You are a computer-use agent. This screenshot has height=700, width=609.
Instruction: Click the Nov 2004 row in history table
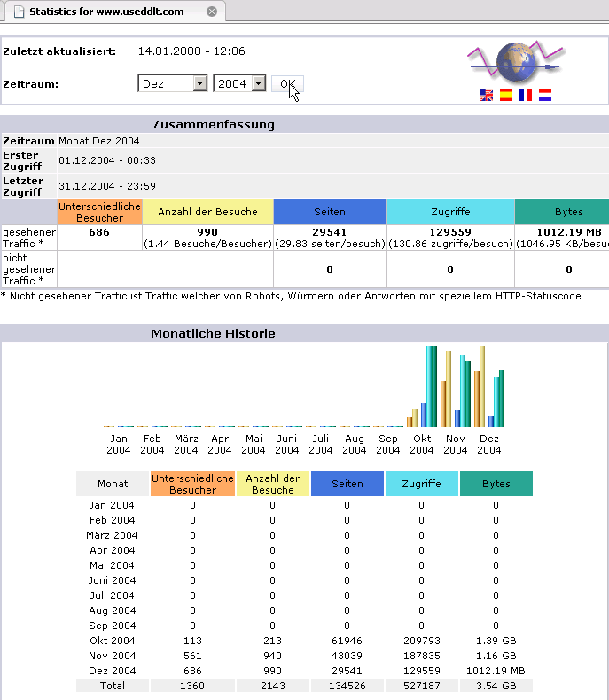(305, 656)
